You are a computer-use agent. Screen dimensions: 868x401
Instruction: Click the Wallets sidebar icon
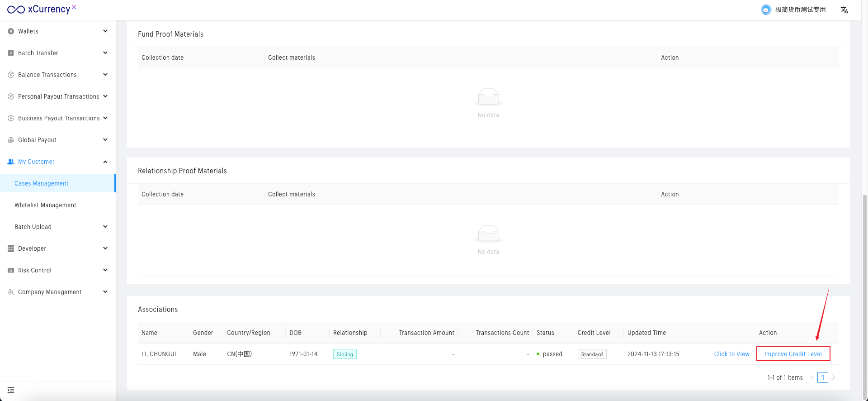point(11,31)
